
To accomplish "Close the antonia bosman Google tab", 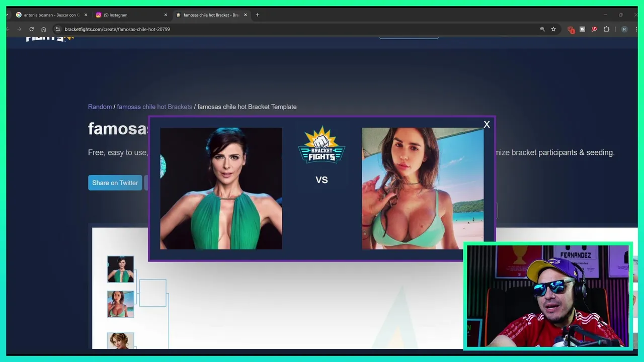I will [x=86, y=15].
